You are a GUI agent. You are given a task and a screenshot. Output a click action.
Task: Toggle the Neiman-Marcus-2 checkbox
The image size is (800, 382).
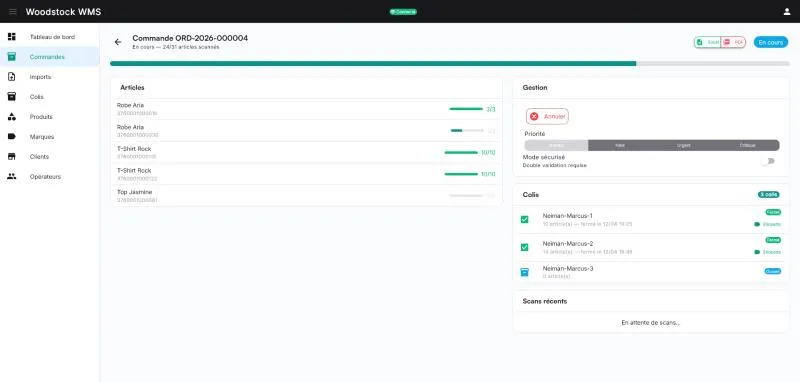[x=524, y=247]
